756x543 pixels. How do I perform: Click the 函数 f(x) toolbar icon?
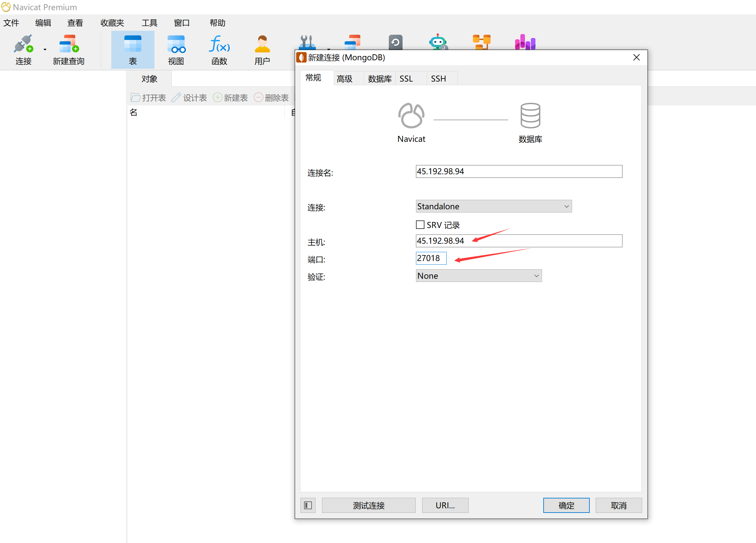(219, 44)
